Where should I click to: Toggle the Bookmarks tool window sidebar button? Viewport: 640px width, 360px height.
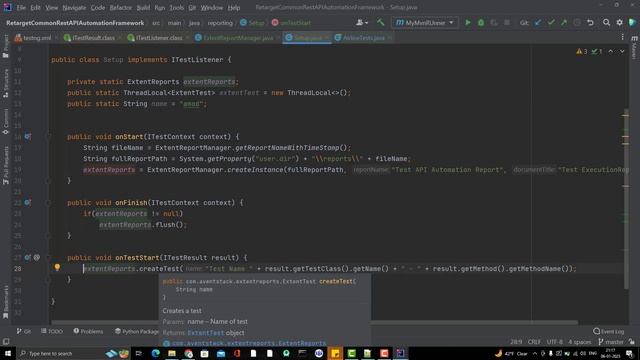pos(6,302)
